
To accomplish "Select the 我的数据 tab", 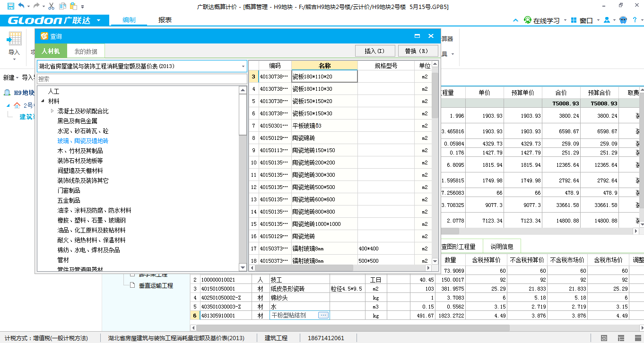I will [x=86, y=51].
